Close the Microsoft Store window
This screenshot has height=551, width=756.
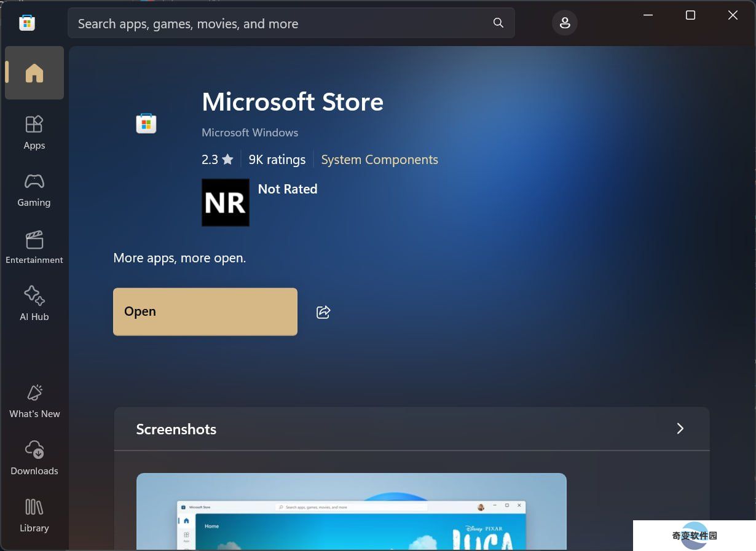[733, 15]
